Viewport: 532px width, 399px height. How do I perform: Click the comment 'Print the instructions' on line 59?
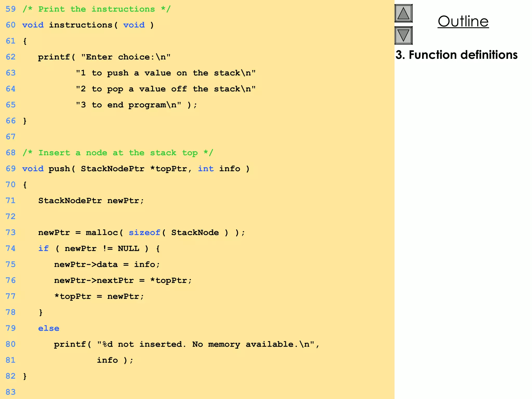coord(97,9)
